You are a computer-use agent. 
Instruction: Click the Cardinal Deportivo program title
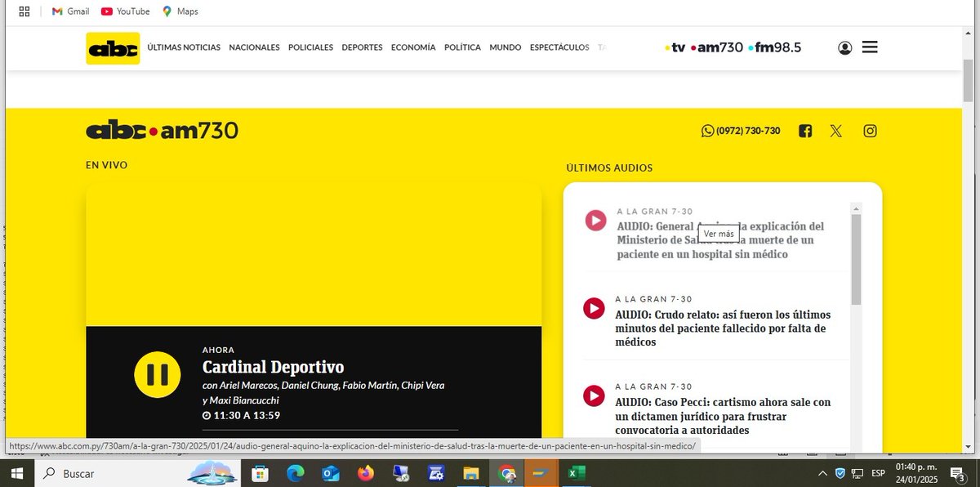click(273, 368)
